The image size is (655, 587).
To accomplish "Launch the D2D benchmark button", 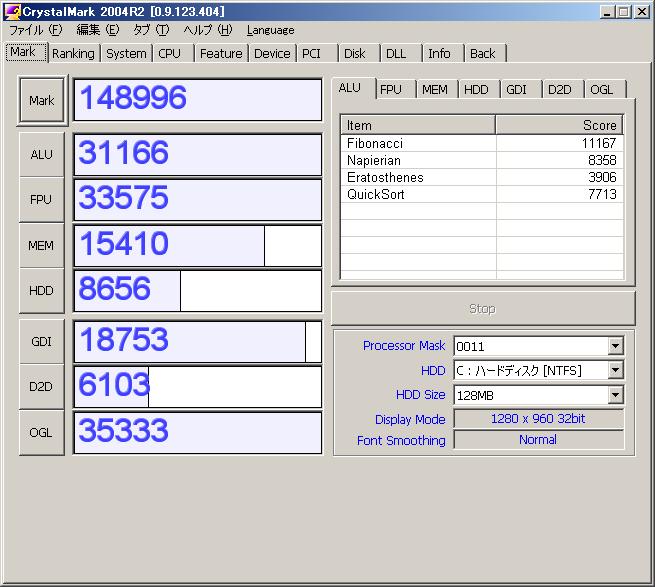I will coord(41,387).
